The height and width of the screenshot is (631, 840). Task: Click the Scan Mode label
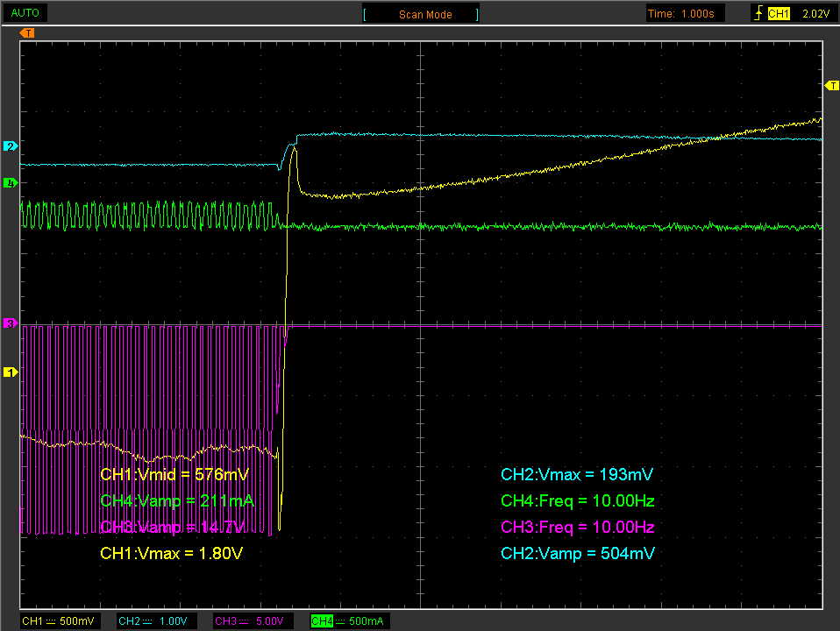coord(424,15)
